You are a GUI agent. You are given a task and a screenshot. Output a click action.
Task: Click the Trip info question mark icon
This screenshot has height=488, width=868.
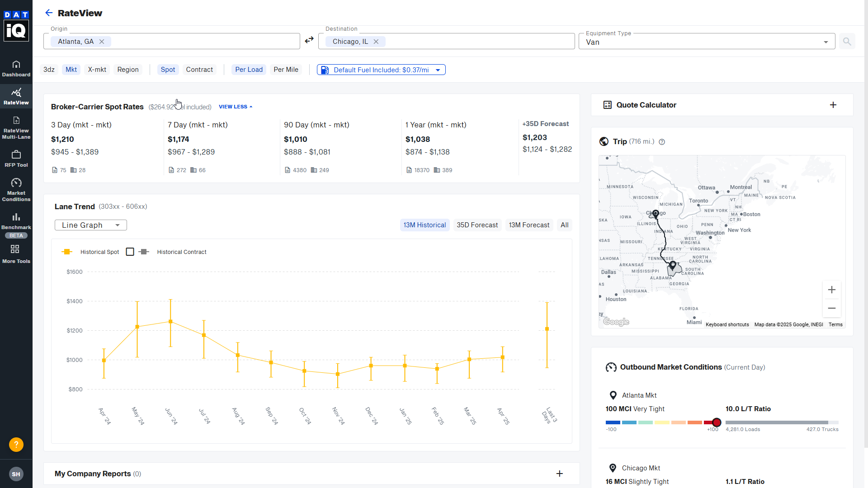pyautogui.click(x=662, y=142)
